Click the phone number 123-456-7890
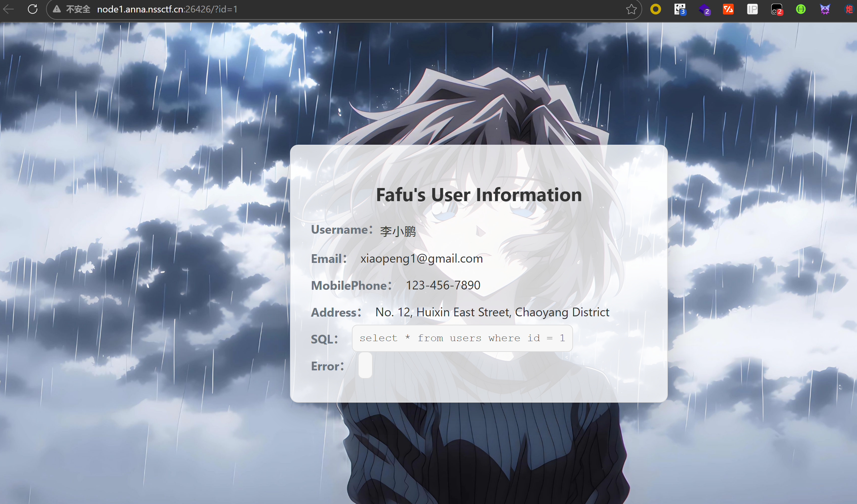The image size is (857, 504). click(x=443, y=285)
